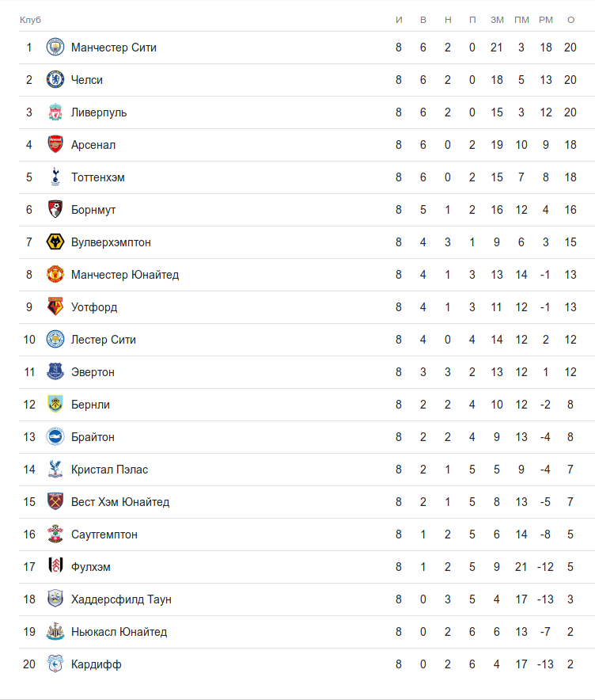Image resolution: width=595 pixels, height=700 pixels.
Task: Click the Хаддерсфилд Таун team name
Action: pos(121,599)
